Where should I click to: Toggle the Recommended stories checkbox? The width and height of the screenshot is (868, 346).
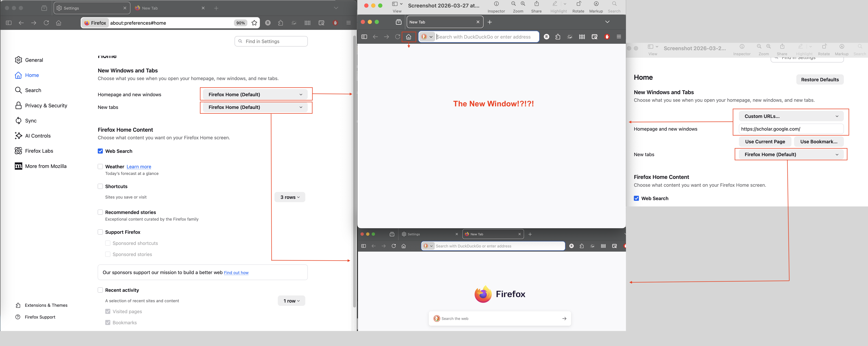(100, 212)
